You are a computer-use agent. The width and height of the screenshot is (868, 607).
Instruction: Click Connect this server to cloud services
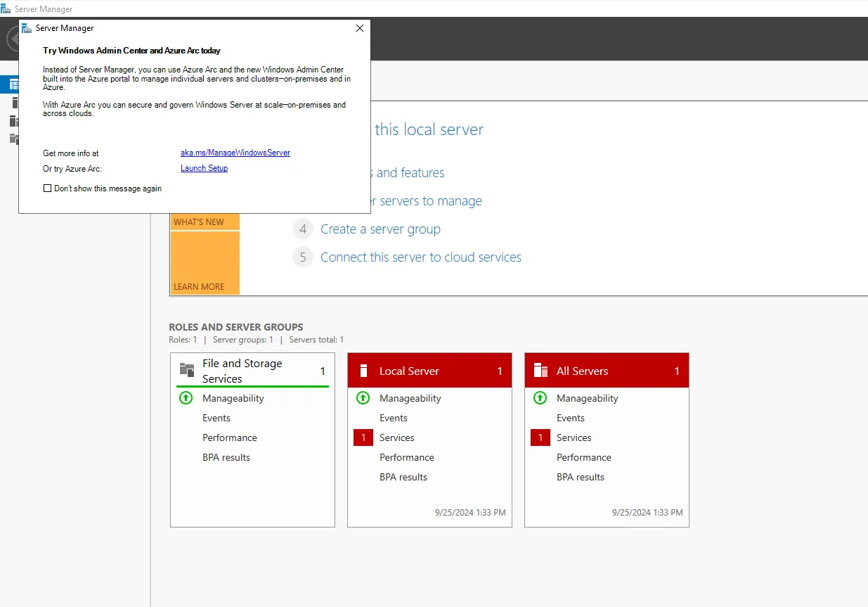coord(420,257)
